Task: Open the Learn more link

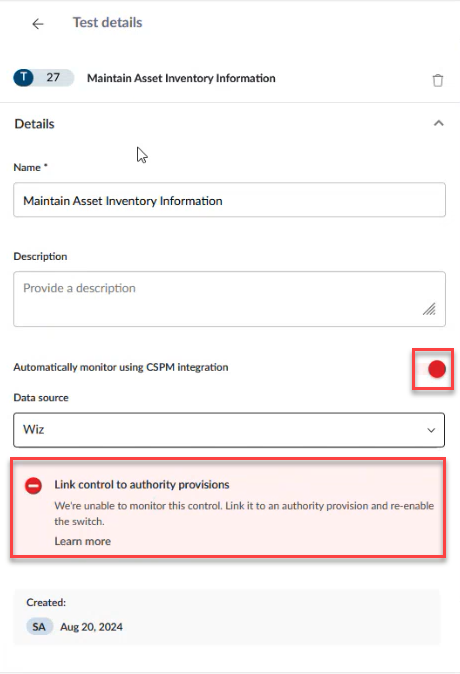Action: click(x=83, y=541)
